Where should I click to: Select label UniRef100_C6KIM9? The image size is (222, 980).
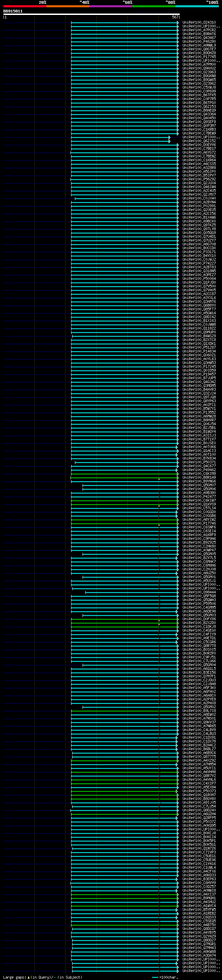[199, 473]
